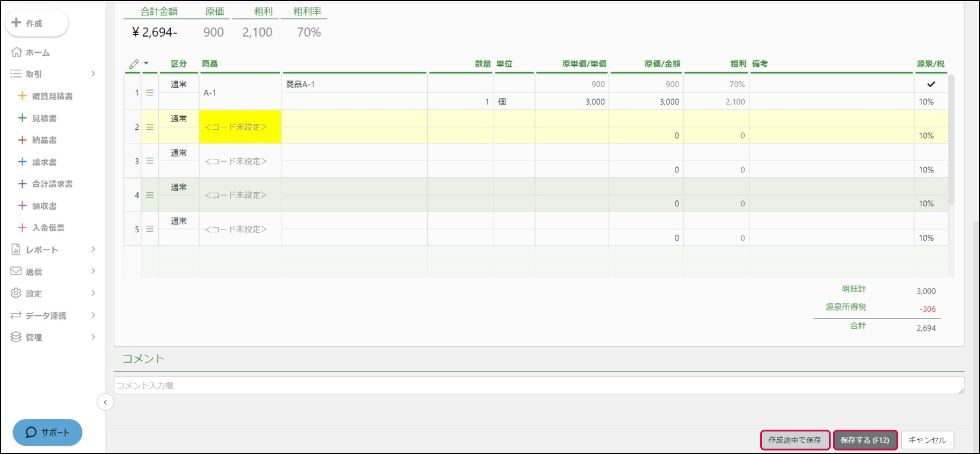Screen dimensions: 980x454
Task: Open 納品書 in sidebar
Action: pyautogui.click(x=44, y=140)
